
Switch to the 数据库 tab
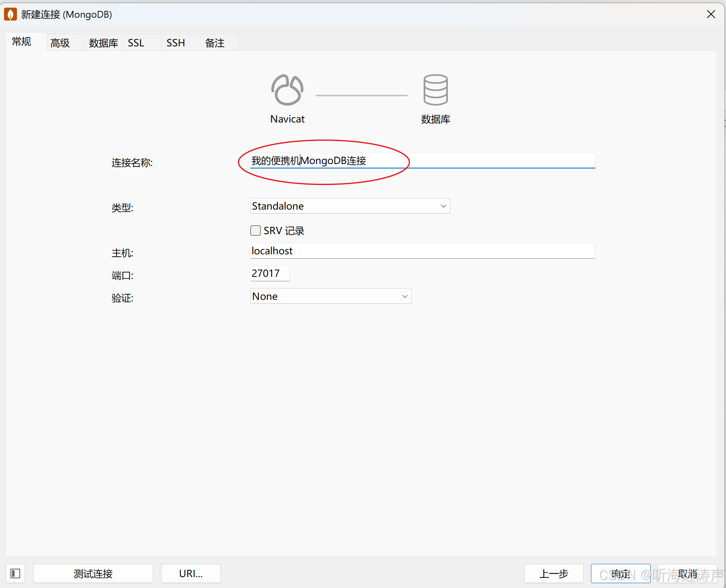pyautogui.click(x=103, y=42)
